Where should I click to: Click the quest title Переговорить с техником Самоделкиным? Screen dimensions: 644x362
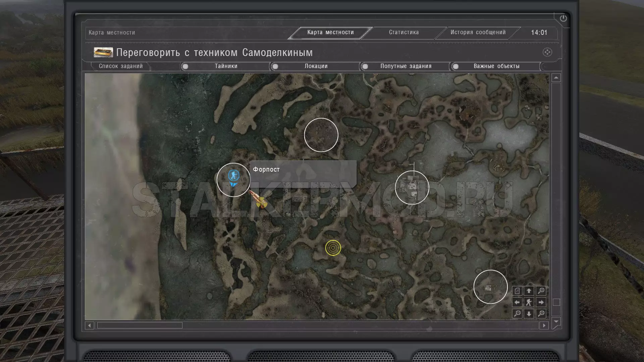214,53
